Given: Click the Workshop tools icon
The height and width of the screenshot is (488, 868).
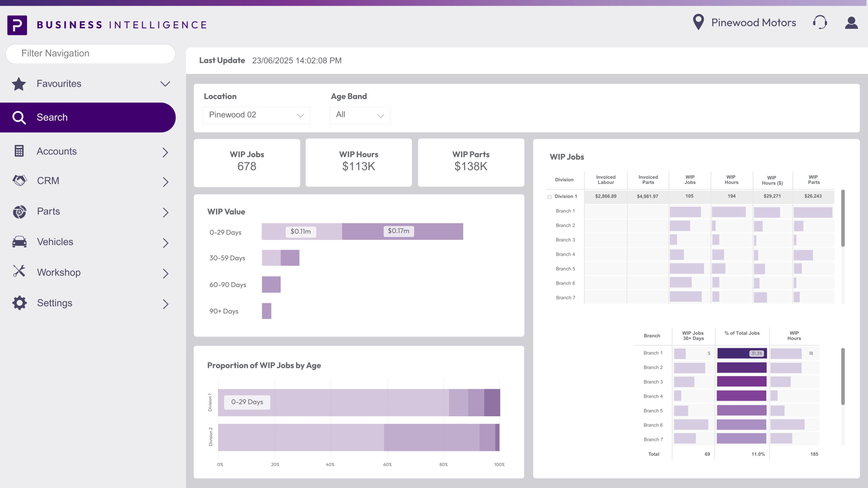Looking at the screenshot, I should (19, 271).
